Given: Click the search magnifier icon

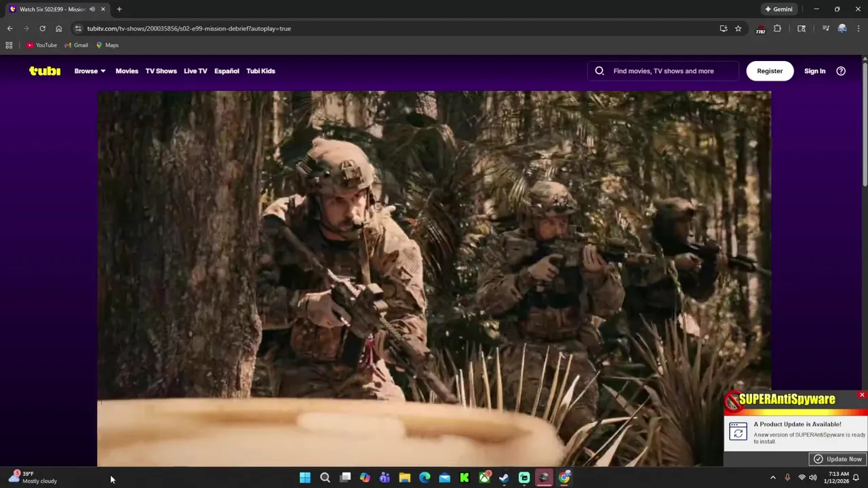Looking at the screenshot, I should coord(599,70).
